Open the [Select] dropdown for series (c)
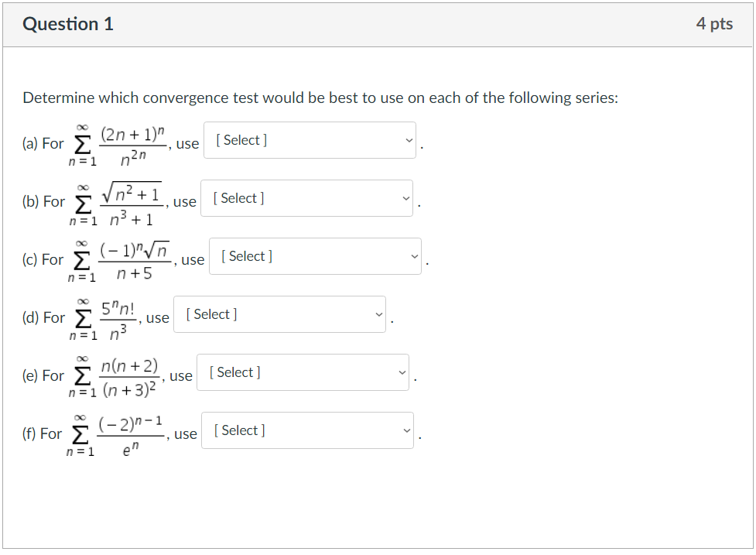The width and height of the screenshot is (756, 555). pos(314,256)
